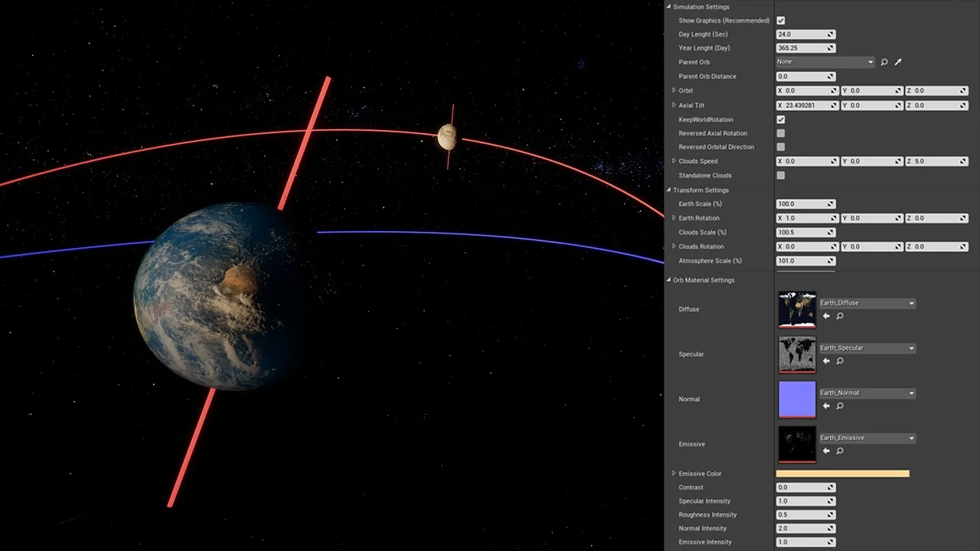This screenshot has width=980, height=551.
Task: Enable Standalone Clouds checkbox
Action: pos(781,175)
